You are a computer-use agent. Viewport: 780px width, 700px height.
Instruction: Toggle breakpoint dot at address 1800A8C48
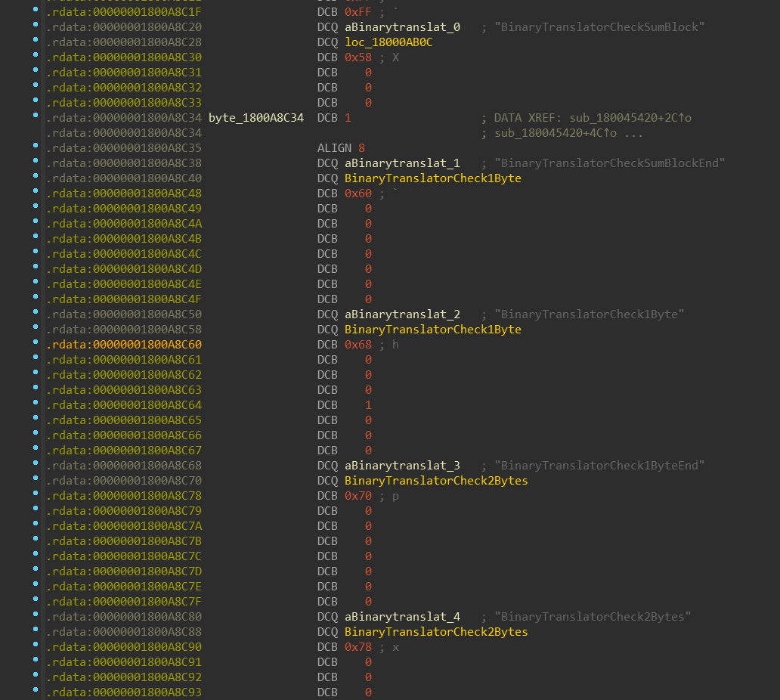click(36, 190)
